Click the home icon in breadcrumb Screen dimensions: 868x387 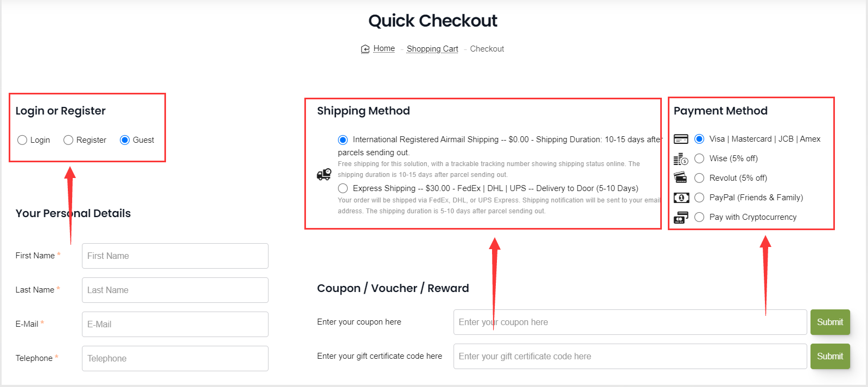[x=365, y=49]
